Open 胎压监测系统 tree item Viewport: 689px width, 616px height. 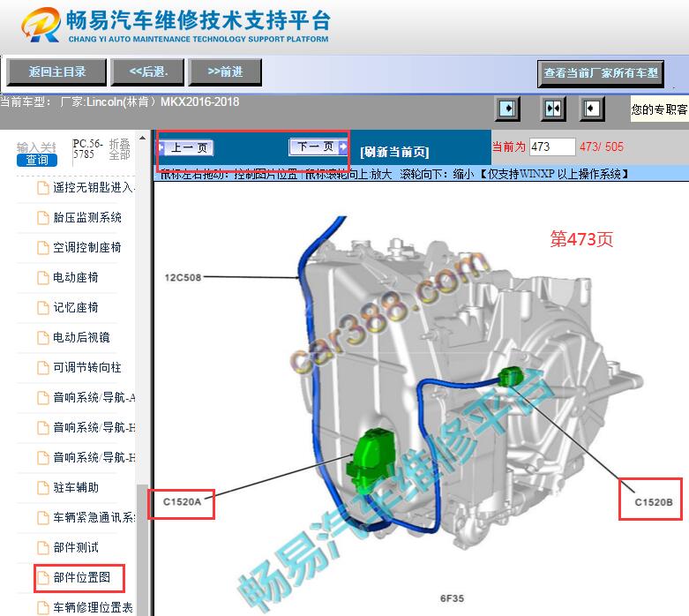coord(87,218)
